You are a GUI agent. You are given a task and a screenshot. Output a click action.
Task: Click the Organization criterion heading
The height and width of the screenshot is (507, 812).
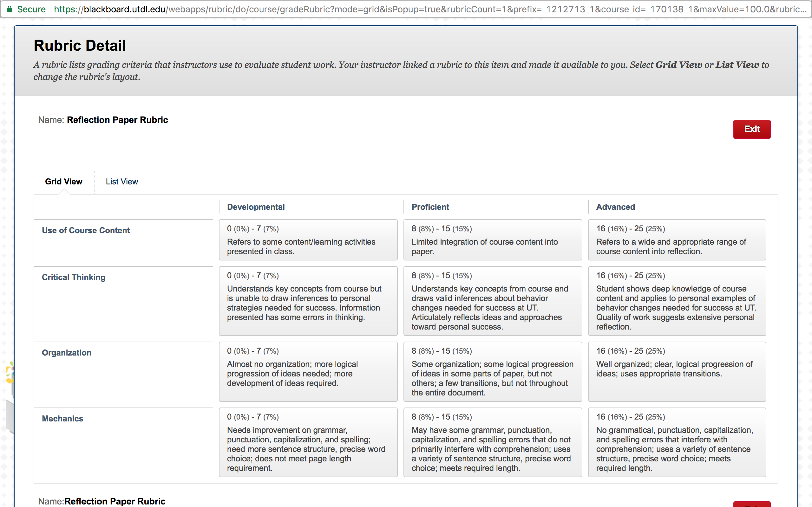pyautogui.click(x=66, y=353)
